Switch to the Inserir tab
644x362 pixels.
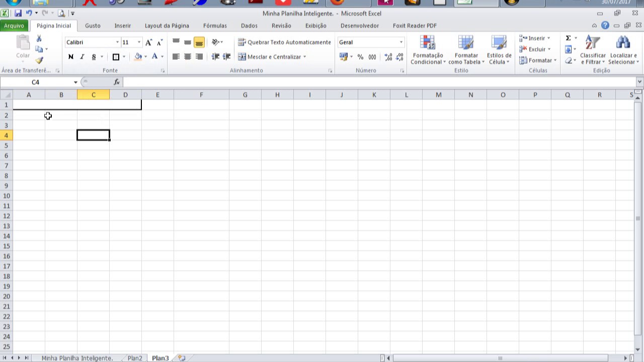[x=122, y=26]
